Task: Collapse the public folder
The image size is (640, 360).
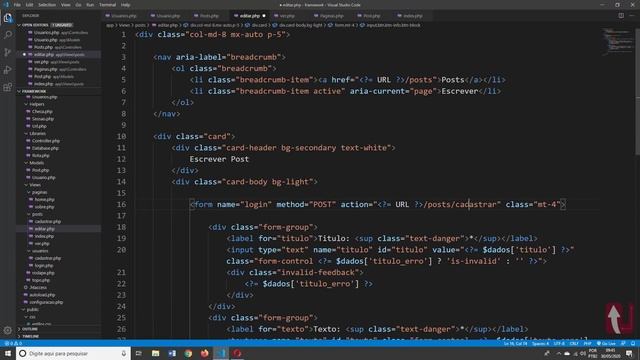Action: pyautogui.click(x=33, y=310)
